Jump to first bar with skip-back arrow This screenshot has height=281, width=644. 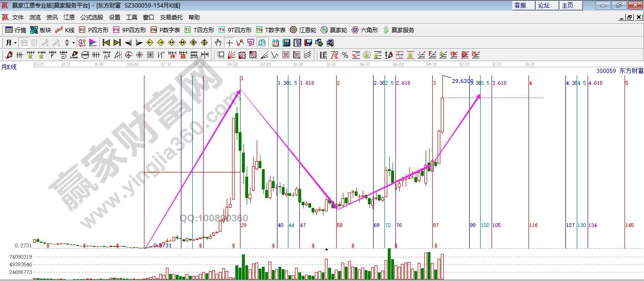[107, 43]
